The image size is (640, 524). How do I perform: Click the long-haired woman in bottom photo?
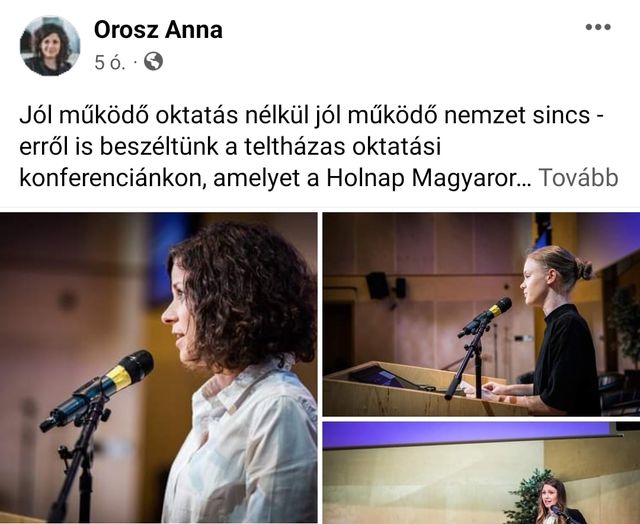[x=553, y=502]
